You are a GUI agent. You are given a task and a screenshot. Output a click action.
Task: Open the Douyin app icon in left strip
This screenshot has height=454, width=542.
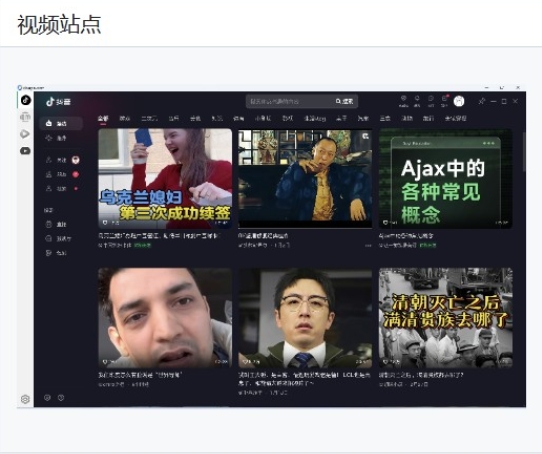click(26, 100)
